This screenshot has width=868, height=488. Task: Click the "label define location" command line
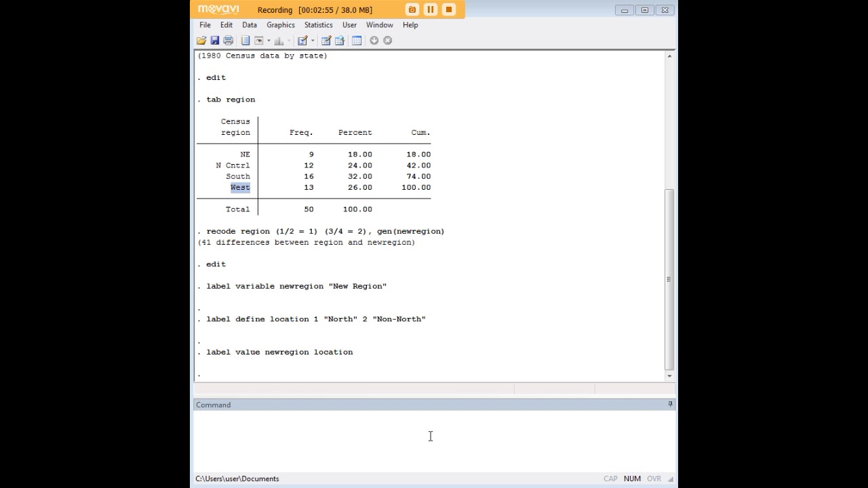click(316, 319)
